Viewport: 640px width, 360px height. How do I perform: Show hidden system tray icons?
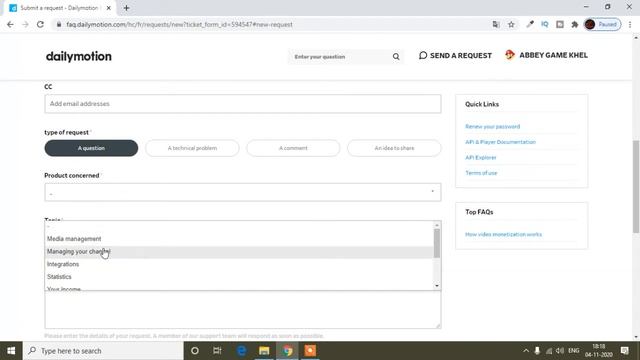526,351
